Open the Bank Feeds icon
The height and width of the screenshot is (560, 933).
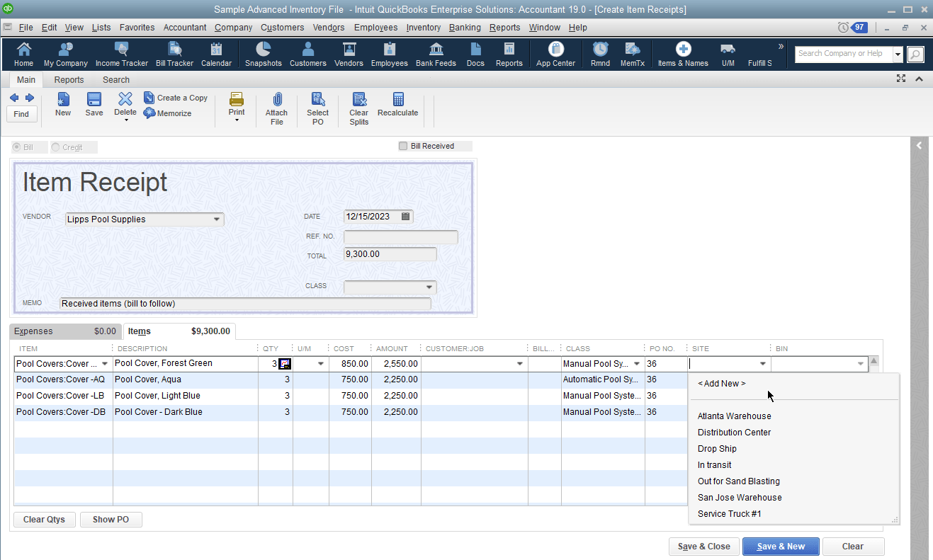(436, 55)
